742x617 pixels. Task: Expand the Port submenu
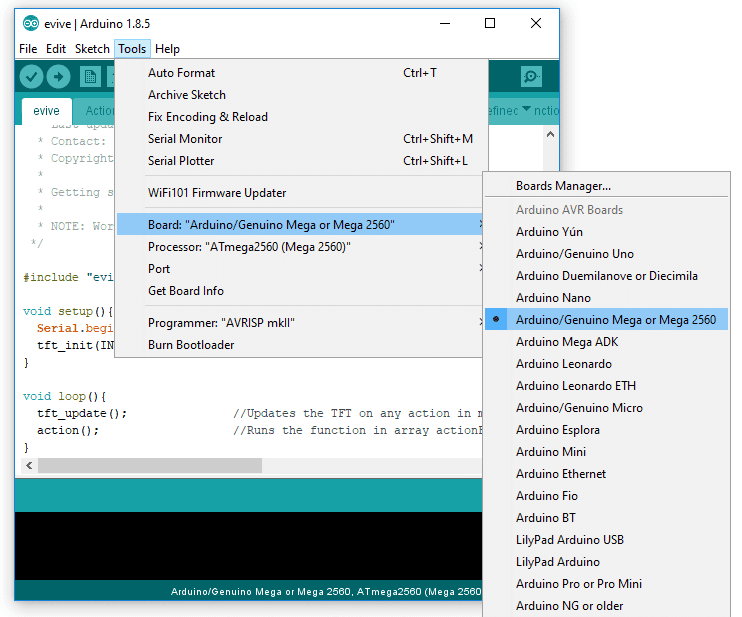(x=302, y=269)
